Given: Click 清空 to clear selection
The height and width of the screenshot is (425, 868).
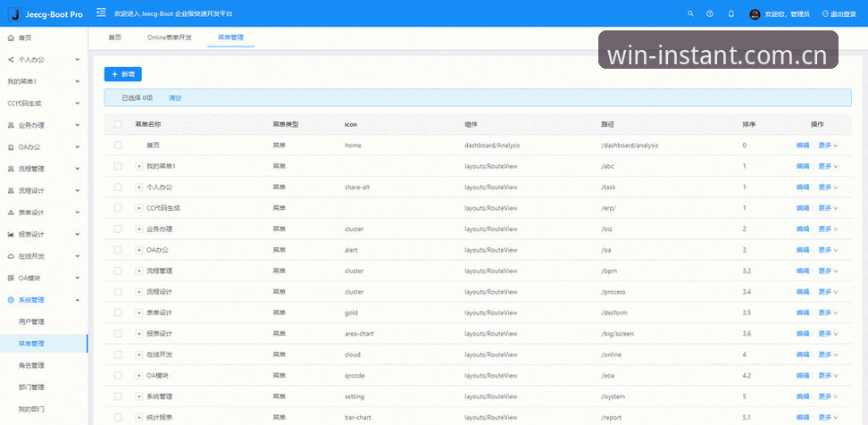Looking at the screenshot, I should [175, 98].
